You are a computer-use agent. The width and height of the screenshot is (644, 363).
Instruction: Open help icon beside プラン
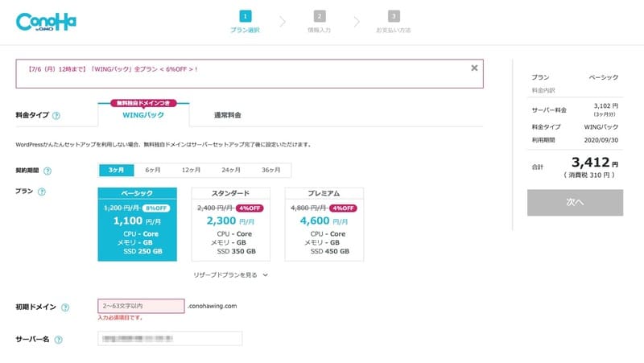click(42, 192)
